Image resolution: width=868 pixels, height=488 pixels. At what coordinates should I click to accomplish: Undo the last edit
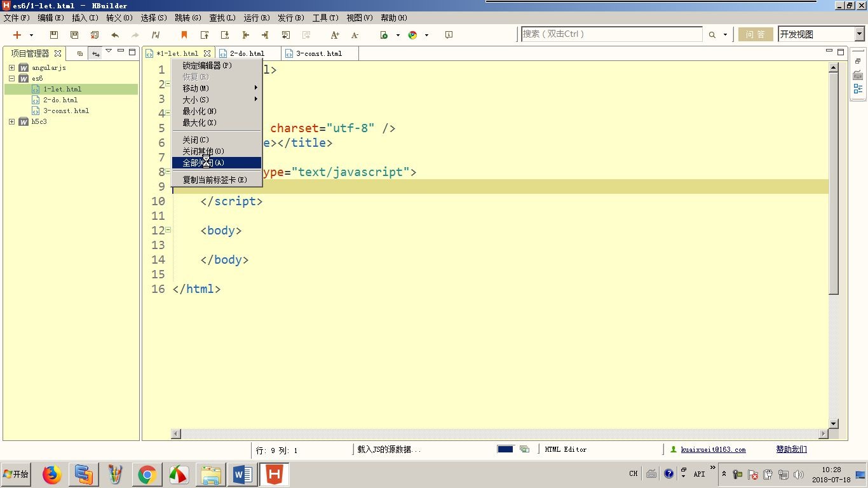click(115, 35)
